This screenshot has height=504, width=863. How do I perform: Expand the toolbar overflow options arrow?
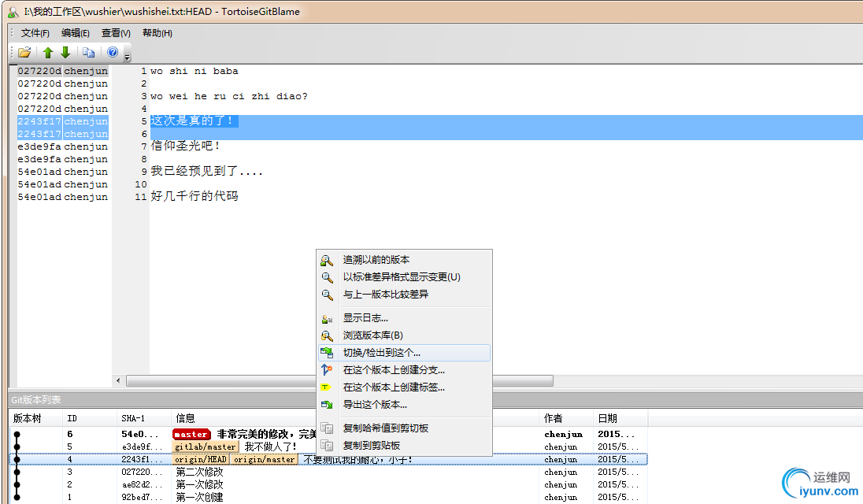[127, 57]
